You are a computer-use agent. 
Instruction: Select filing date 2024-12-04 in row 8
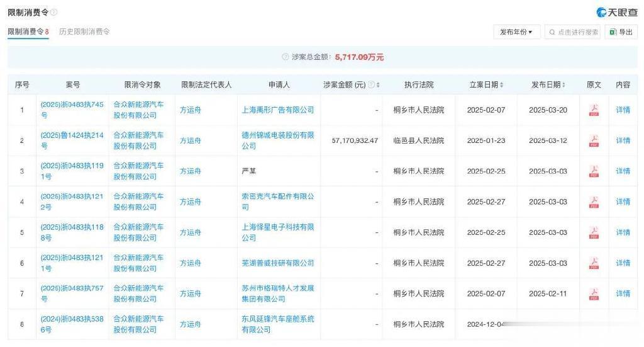(486, 324)
